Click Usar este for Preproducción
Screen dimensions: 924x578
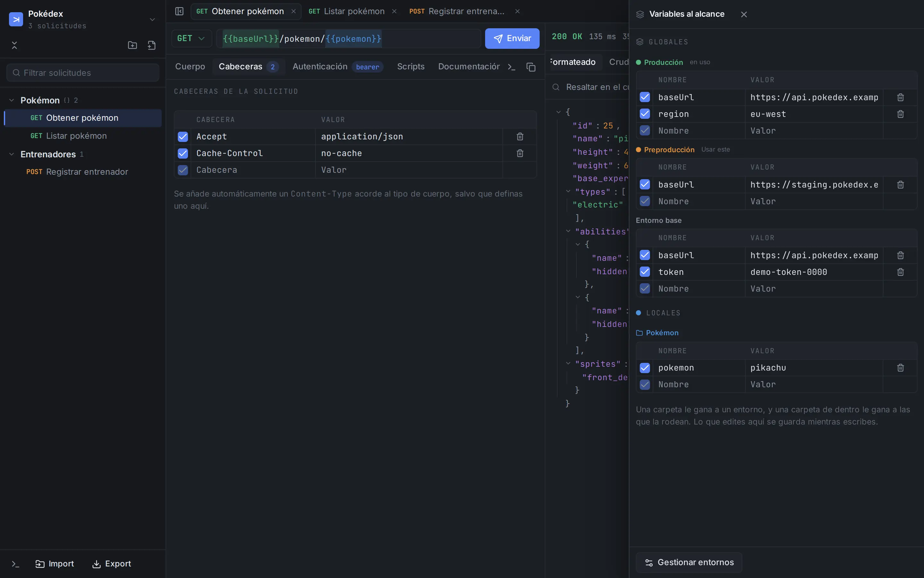(715, 149)
